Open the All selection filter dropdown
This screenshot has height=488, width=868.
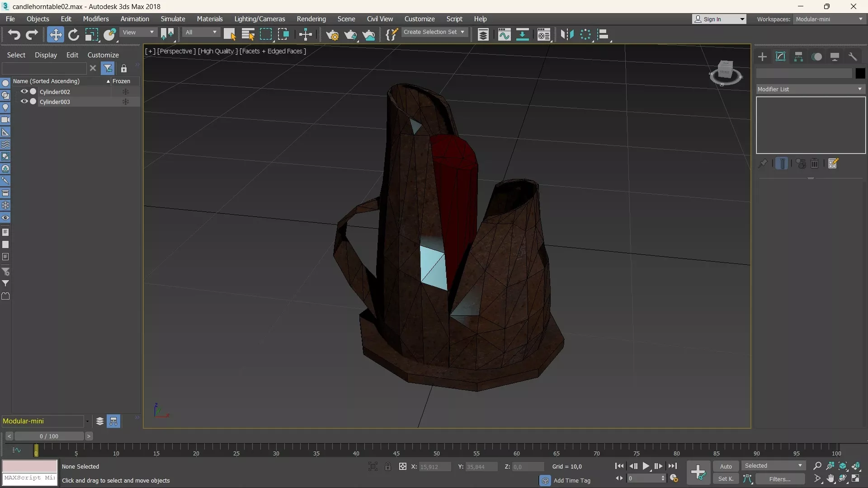click(201, 32)
